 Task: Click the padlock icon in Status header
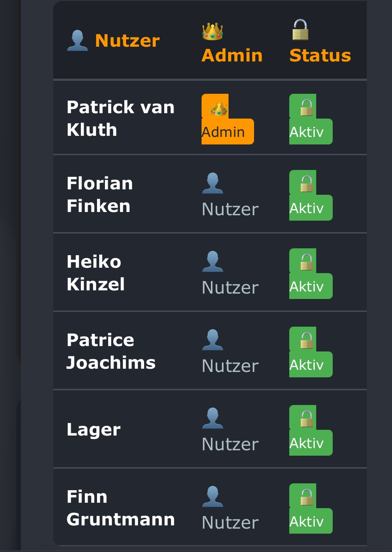point(300,30)
